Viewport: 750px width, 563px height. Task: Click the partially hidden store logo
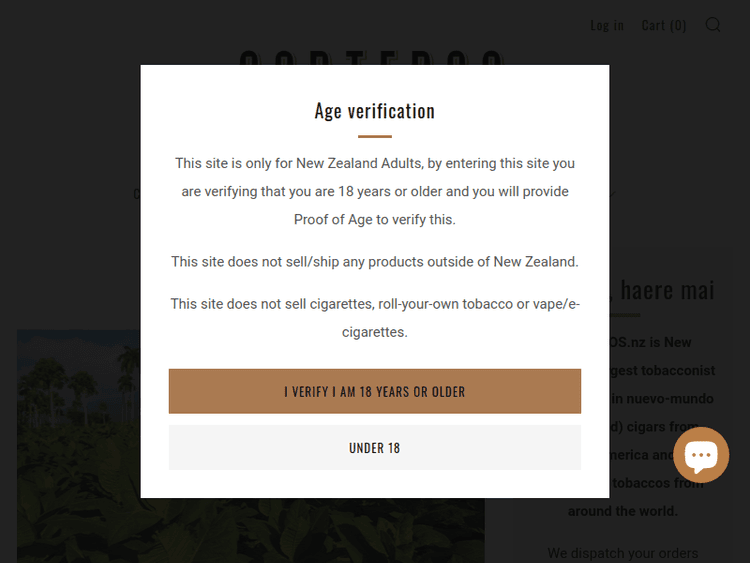coord(370,58)
